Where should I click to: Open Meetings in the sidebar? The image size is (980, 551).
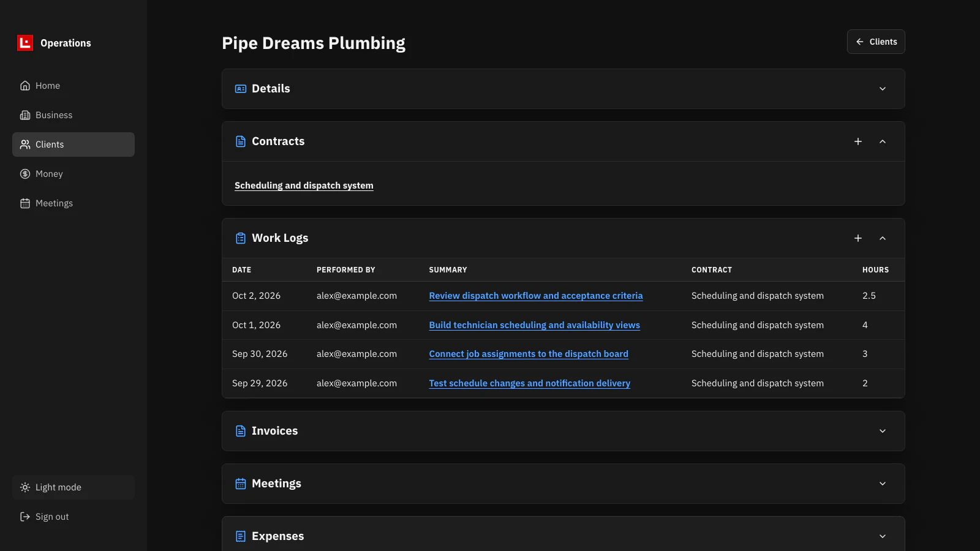click(73, 203)
